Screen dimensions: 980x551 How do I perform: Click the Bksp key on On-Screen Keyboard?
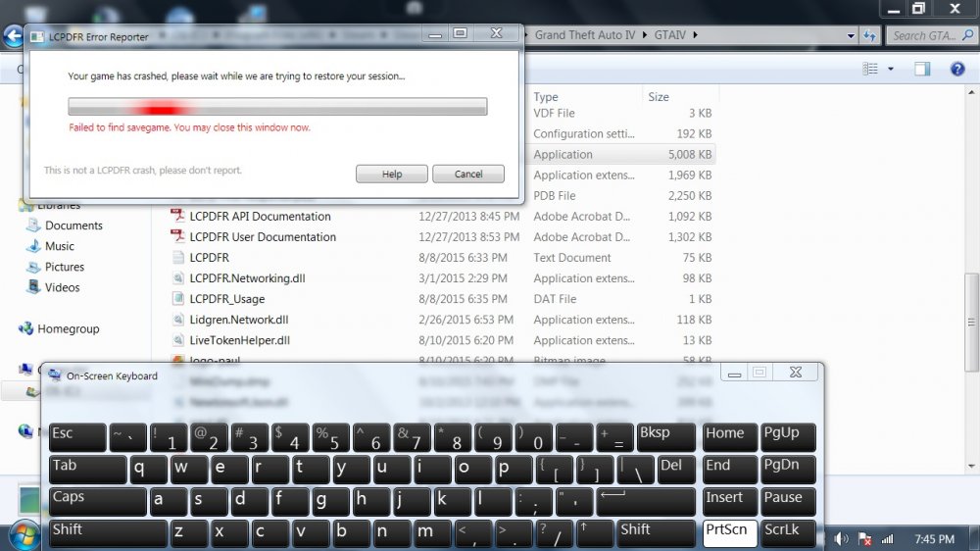[x=666, y=436]
